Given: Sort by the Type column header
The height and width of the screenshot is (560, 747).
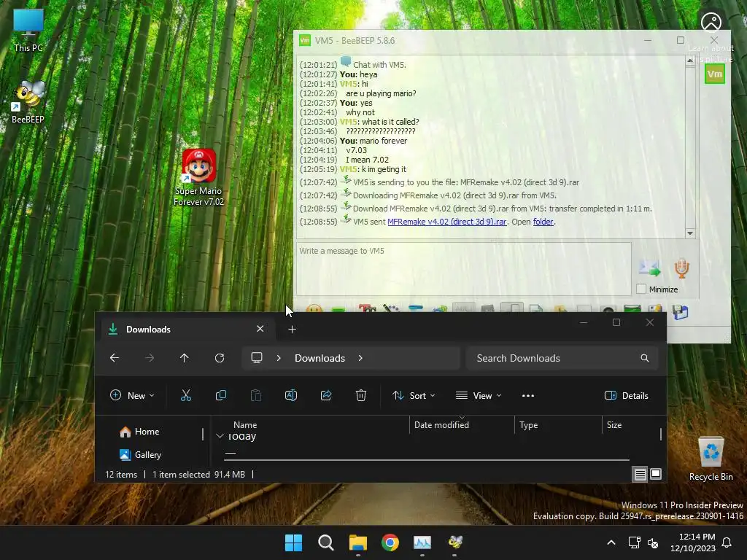Looking at the screenshot, I should click(x=528, y=425).
